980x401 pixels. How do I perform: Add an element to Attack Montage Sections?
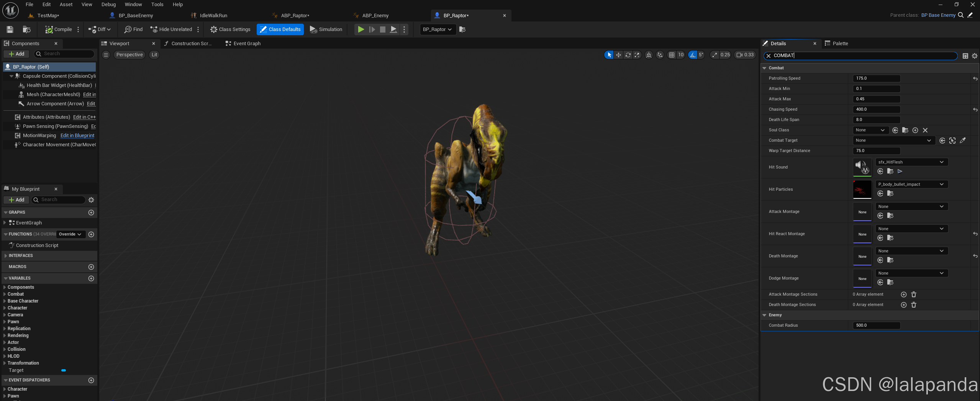(904, 295)
